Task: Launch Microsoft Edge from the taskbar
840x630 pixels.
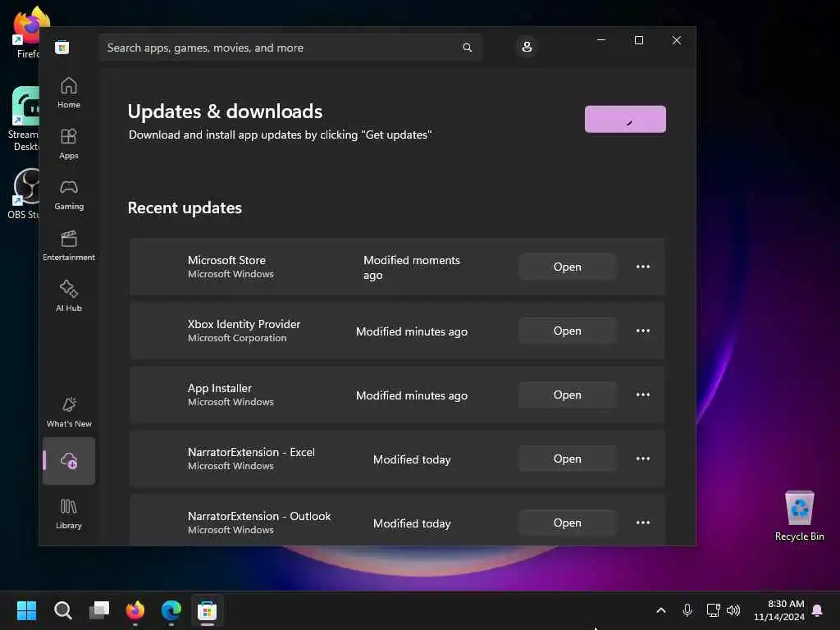Action: click(x=171, y=610)
